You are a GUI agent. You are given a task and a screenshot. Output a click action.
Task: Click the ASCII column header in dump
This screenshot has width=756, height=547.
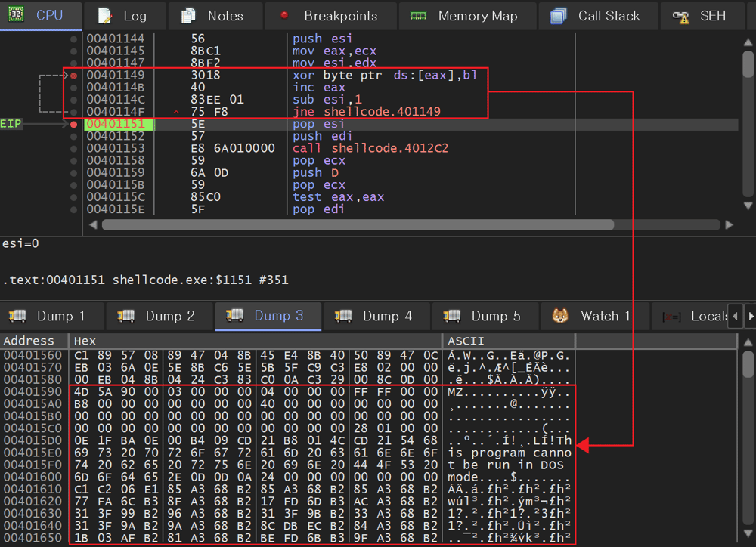click(x=466, y=341)
